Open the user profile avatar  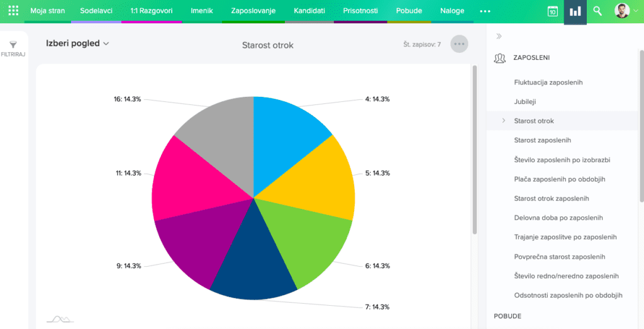point(622,11)
